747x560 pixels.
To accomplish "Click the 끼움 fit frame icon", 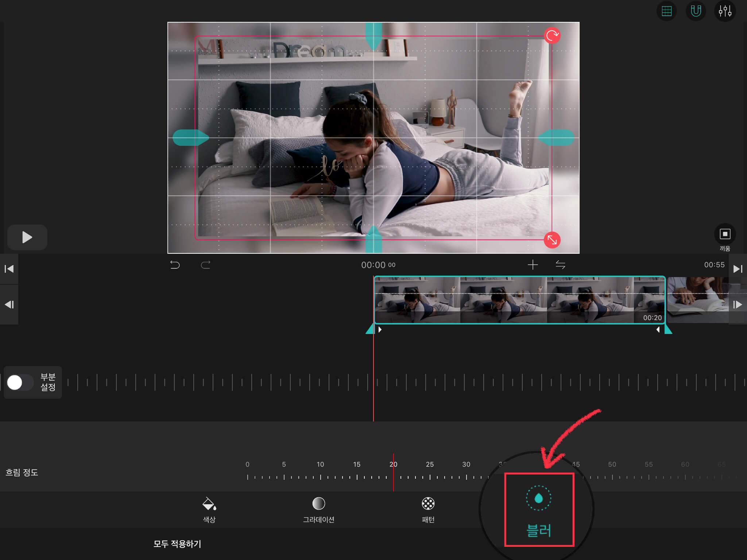I will [725, 234].
